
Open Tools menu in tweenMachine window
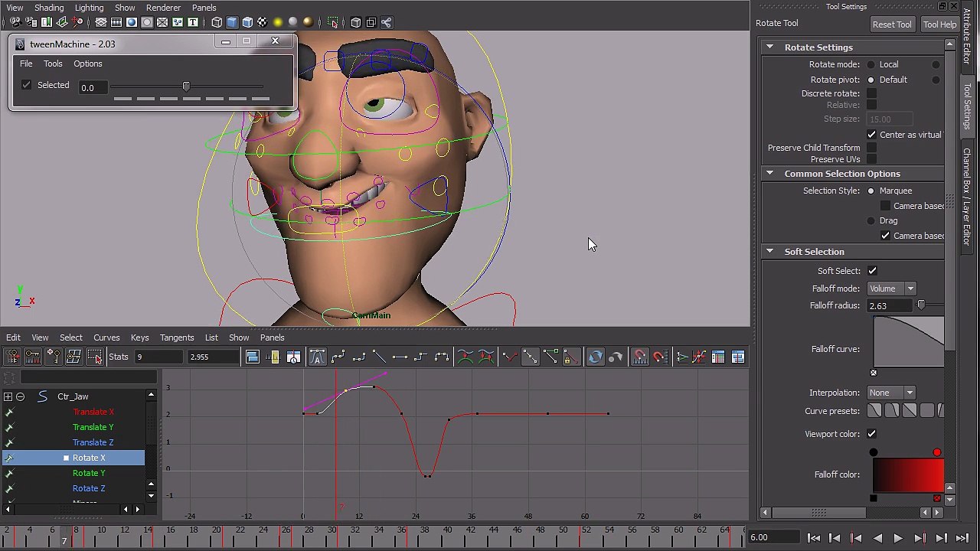point(53,64)
